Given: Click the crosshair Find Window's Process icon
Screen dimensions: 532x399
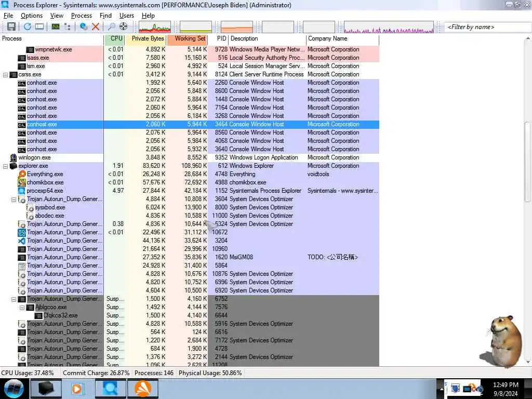Looking at the screenshot, I should pos(123,26).
